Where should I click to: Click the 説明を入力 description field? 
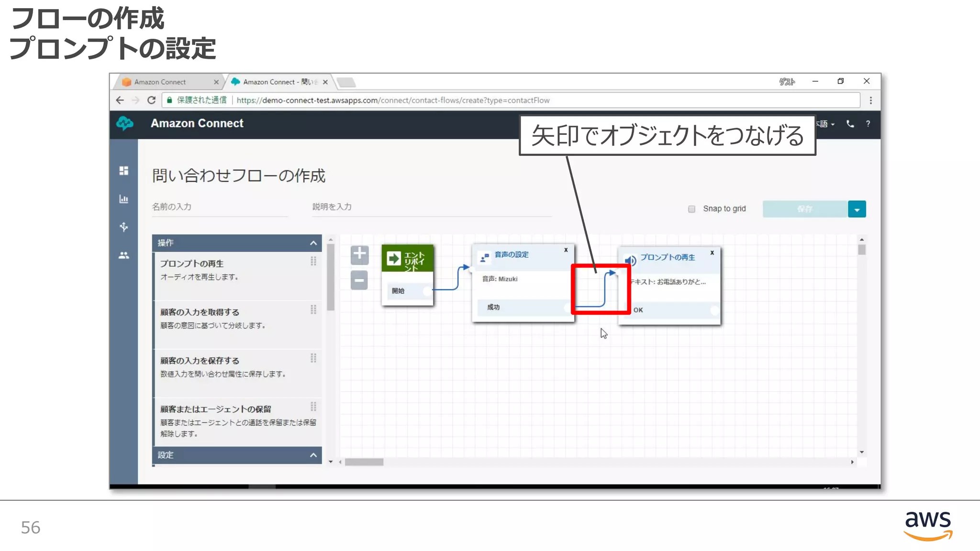click(432, 207)
